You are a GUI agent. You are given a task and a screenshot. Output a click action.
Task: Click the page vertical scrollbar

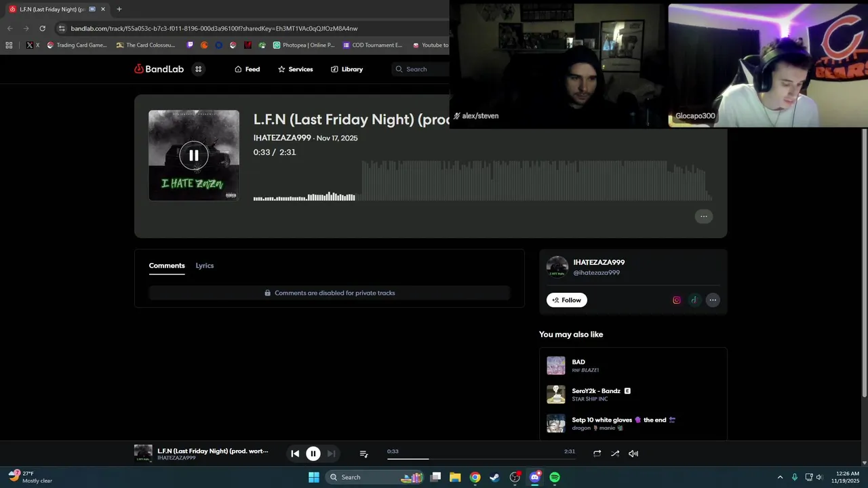(x=864, y=263)
